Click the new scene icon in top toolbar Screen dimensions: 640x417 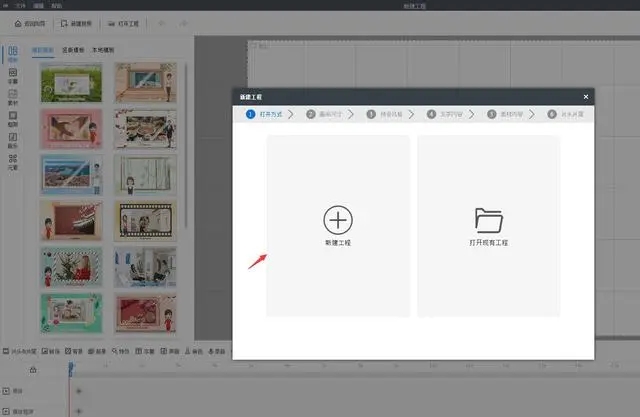click(64, 23)
